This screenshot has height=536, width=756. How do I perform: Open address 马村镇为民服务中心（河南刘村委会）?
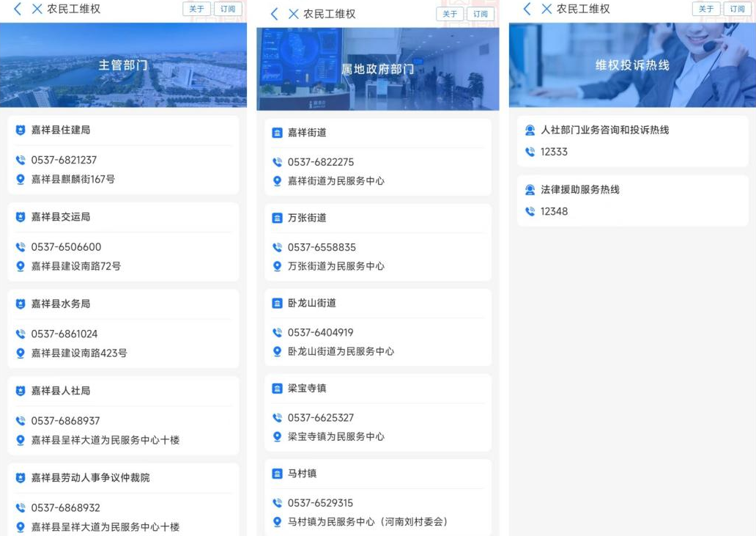click(x=368, y=522)
